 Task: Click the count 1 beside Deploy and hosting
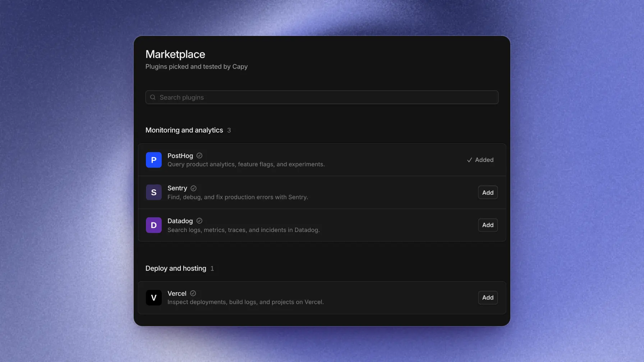coord(212,269)
